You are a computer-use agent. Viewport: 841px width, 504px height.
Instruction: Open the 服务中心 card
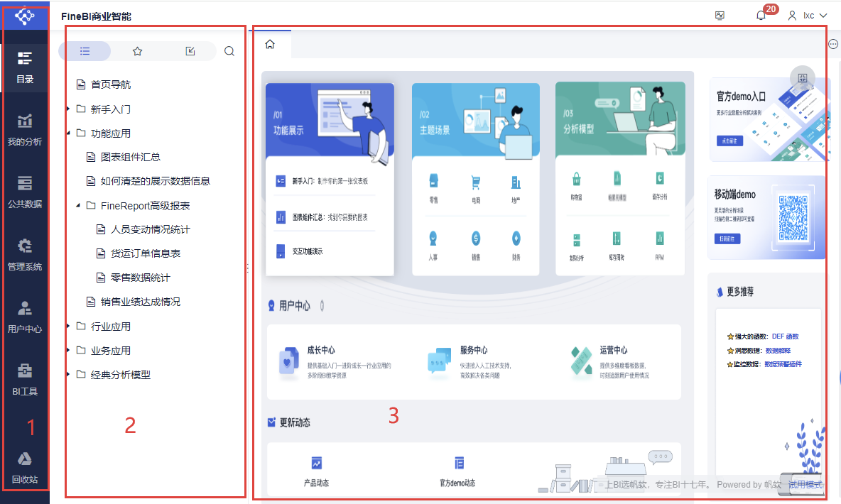471,362
